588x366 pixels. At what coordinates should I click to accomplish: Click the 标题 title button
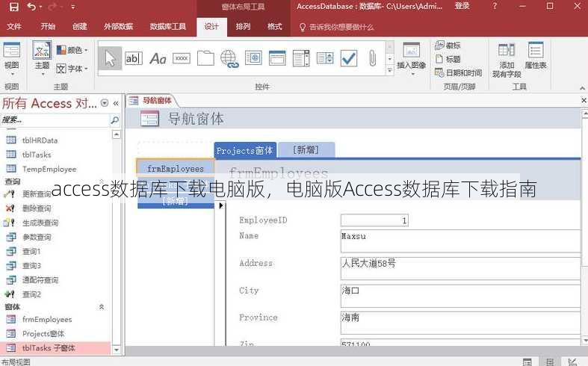448,59
